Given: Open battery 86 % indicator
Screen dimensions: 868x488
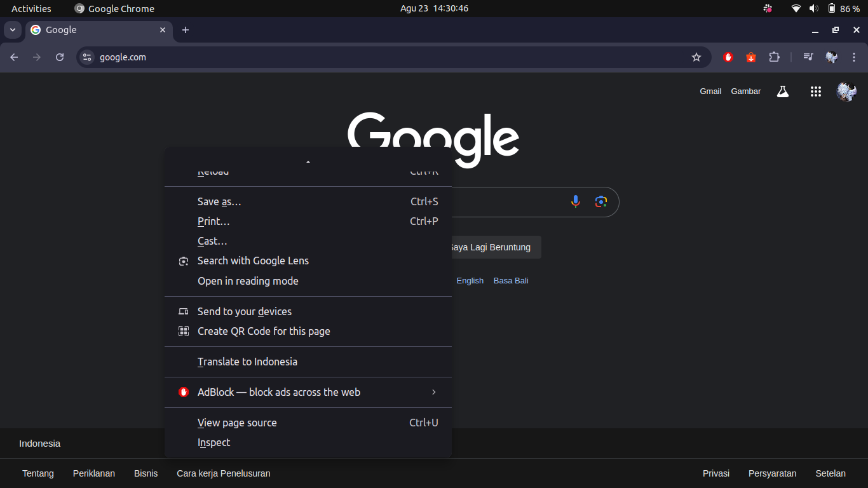Looking at the screenshot, I should [843, 8].
